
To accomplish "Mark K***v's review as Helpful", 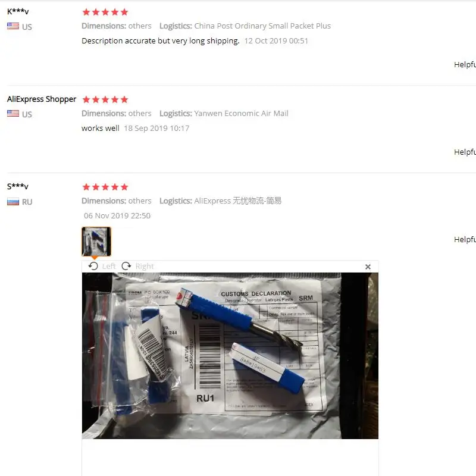I will click(x=465, y=65).
